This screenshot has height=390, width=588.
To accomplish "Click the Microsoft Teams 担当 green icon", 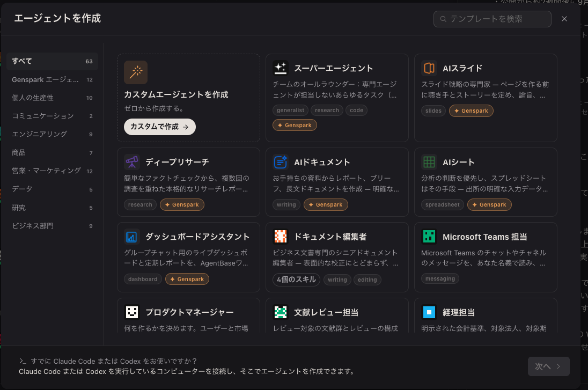I will click(429, 237).
